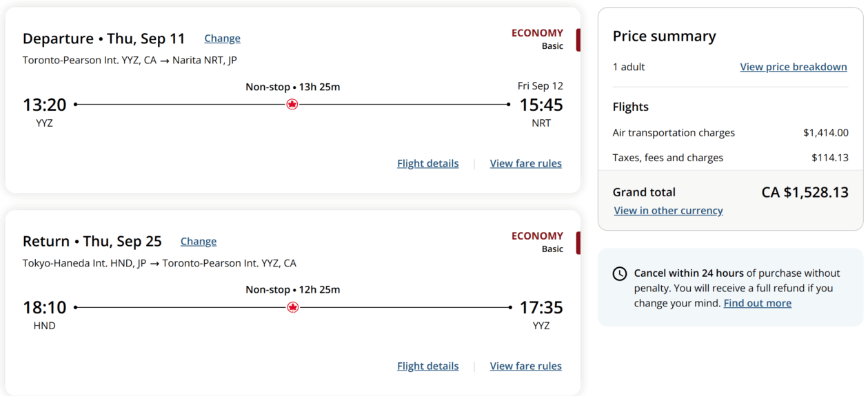Viewport: 868px width, 396px height.
Task: Change the return flight on Thu, Sep 25
Action: (199, 242)
